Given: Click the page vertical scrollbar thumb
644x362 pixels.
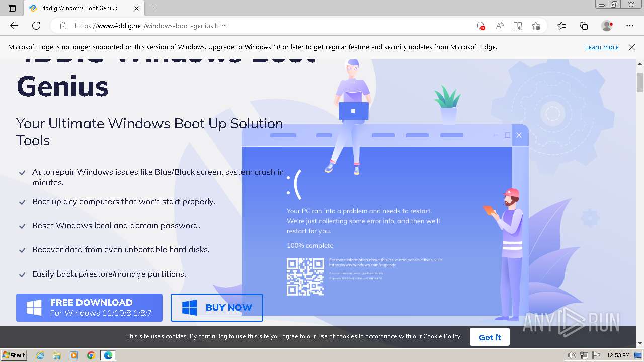Looking at the screenshot, I should tap(640, 82).
